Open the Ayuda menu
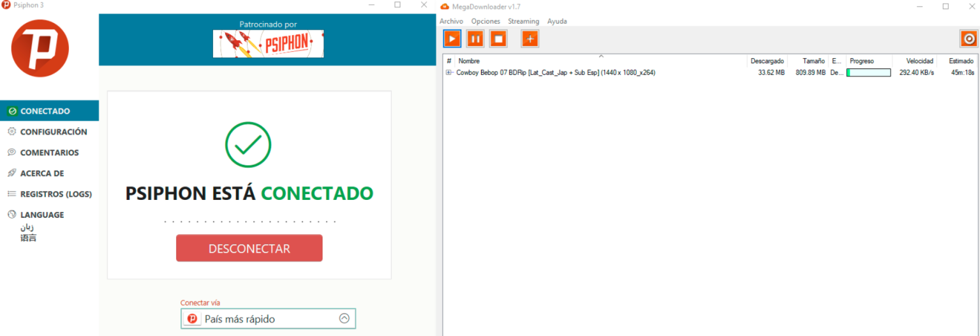 (557, 21)
